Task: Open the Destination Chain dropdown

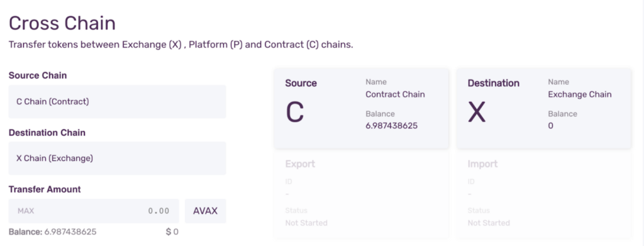Action: pyautogui.click(x=117, y=158)
